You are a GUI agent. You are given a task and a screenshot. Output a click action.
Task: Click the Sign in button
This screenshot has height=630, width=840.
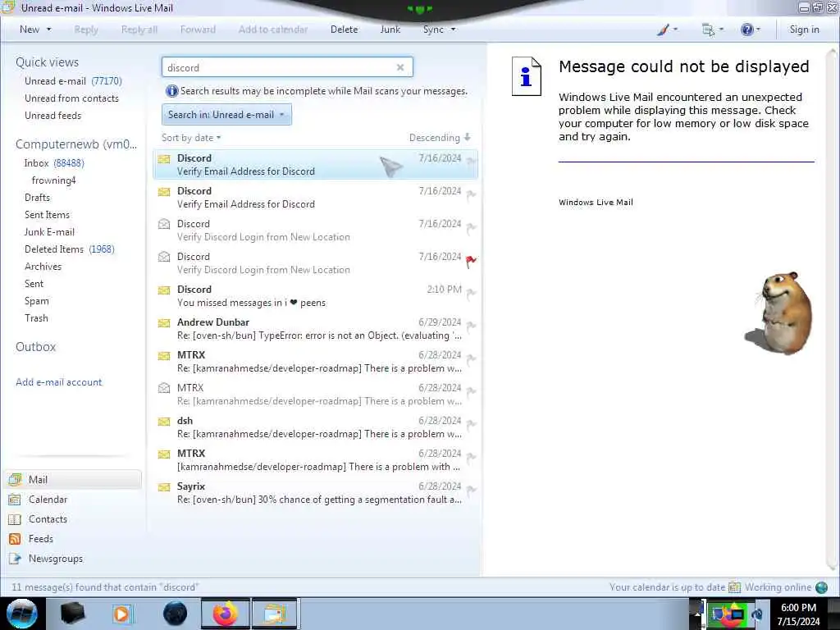click(804, 30)
